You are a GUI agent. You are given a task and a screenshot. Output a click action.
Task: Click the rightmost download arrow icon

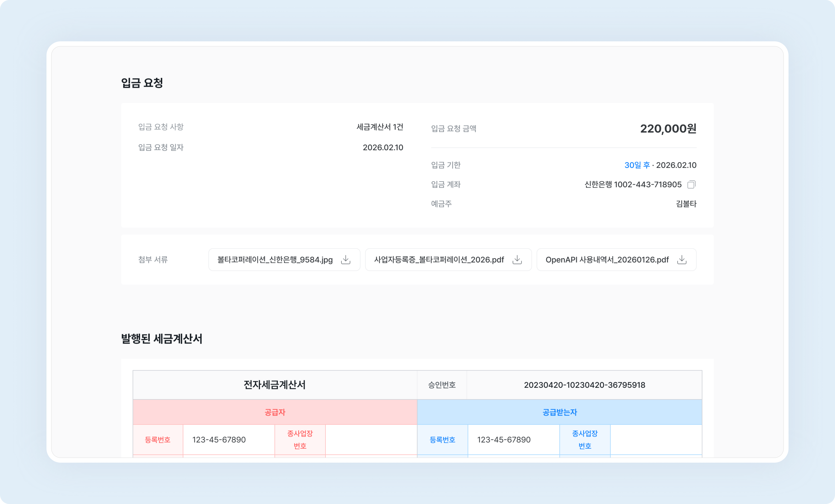(x=682, y=260)
